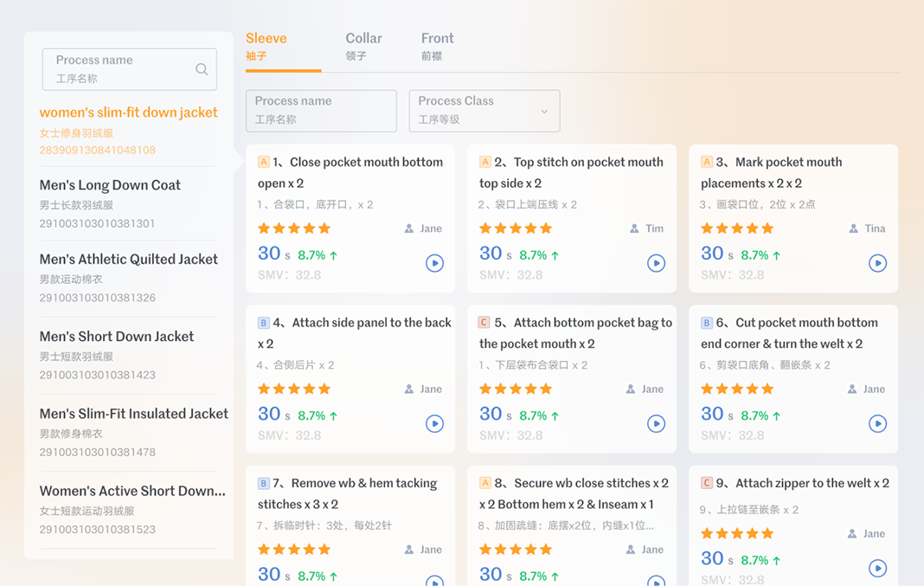The image size is (924, 586).
Task: Play video for Cut pocket mouth bottom process
Action: 877,423
